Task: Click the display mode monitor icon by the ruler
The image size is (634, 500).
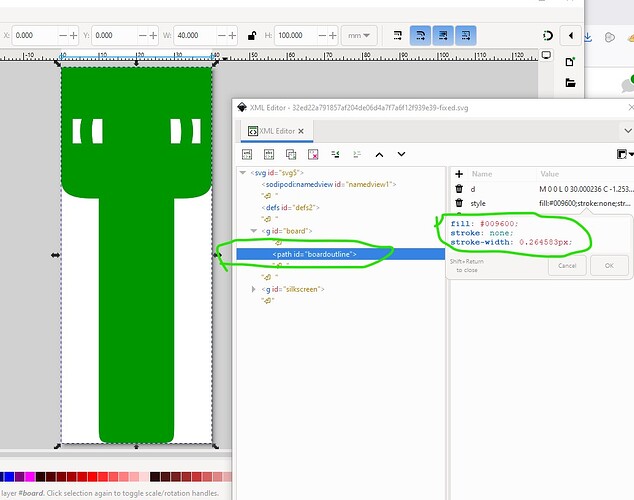Action: 546,55
